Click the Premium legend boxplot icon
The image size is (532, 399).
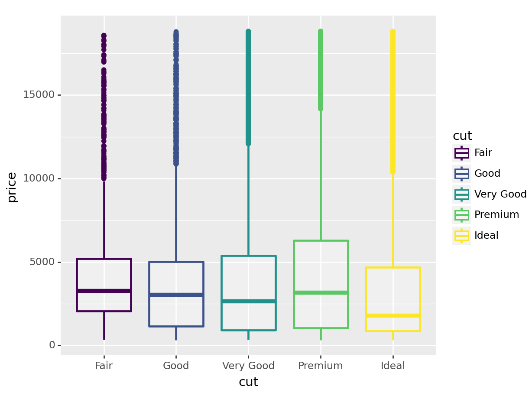461,215
